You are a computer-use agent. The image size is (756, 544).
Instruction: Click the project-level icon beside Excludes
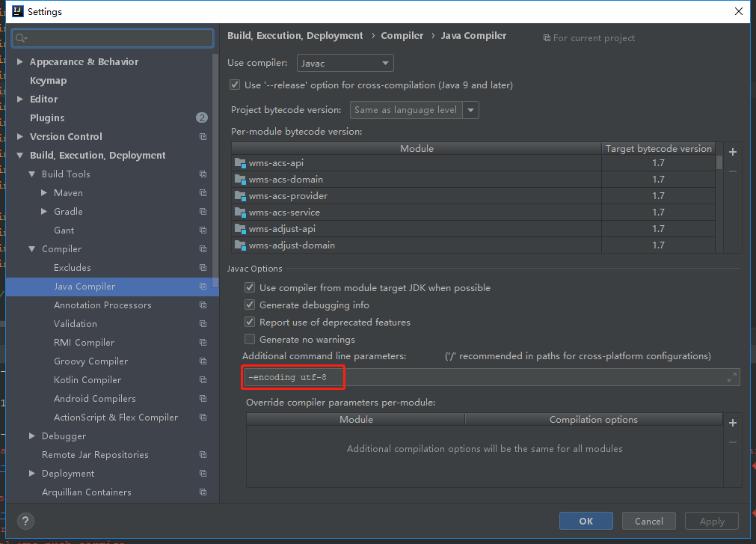pyautogui.click(x=203, y=268)
